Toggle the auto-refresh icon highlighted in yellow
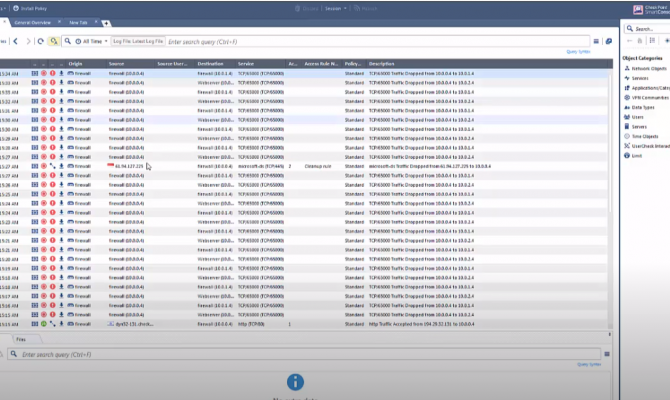 [53, 41]
